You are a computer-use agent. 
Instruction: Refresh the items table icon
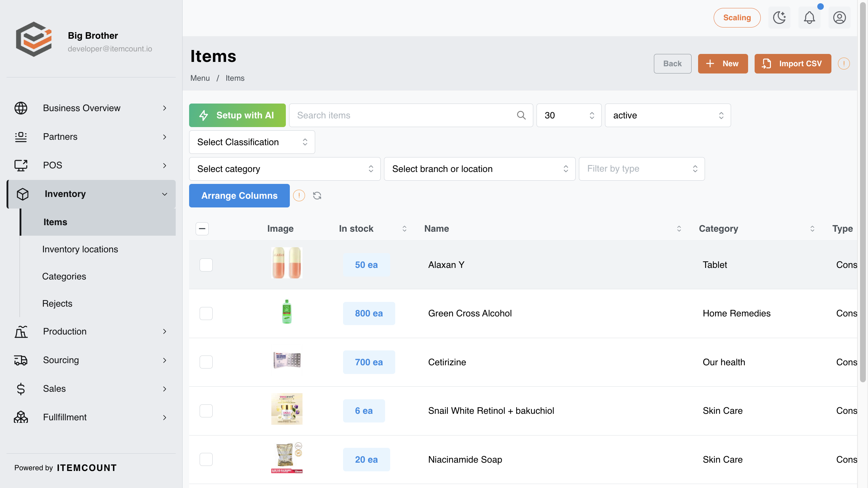click(317, 196)
